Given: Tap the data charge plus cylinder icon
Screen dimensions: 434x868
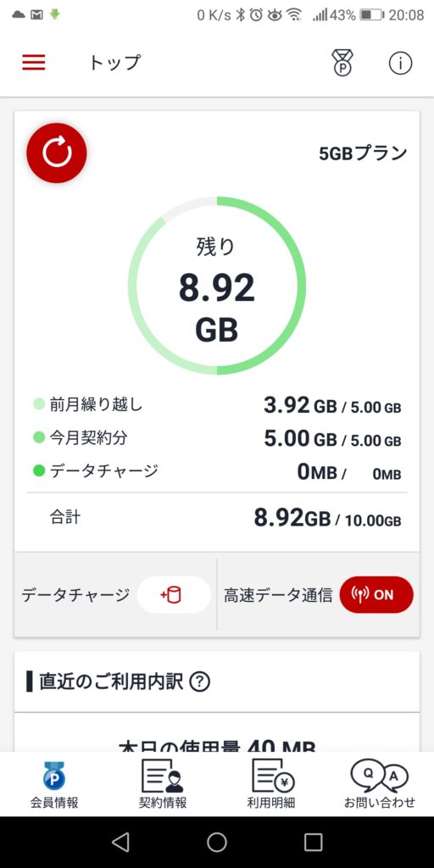Looking at the screenshot, I should (174, 595).
